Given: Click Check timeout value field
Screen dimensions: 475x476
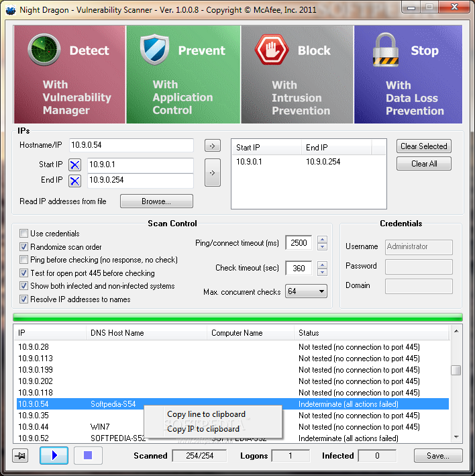Looking at the screenshot, I should point(299,269).
